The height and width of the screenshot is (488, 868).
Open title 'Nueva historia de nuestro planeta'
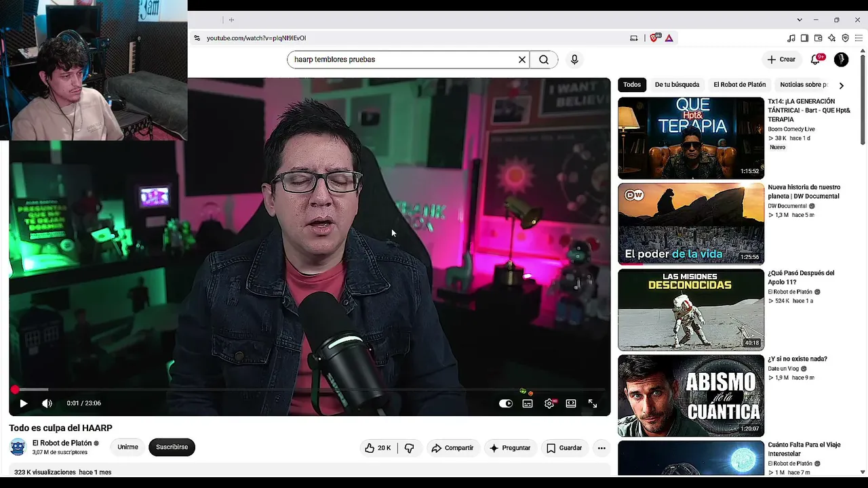[804, 192]
